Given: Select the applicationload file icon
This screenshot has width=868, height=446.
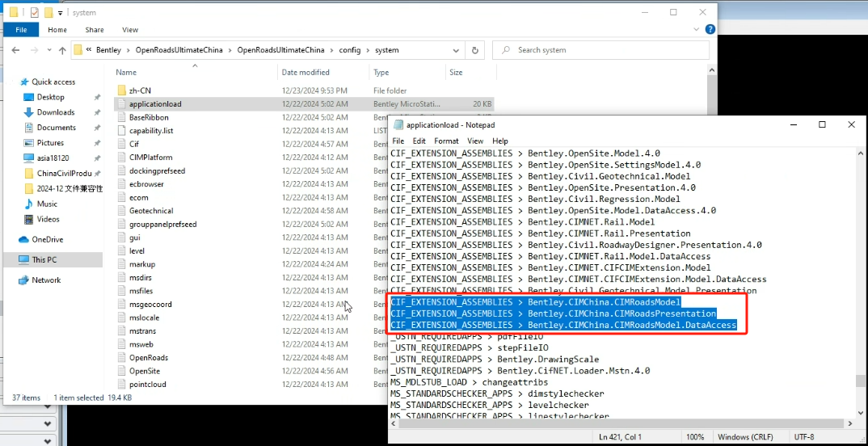Looking at the screenshot, I should [122, 103].
